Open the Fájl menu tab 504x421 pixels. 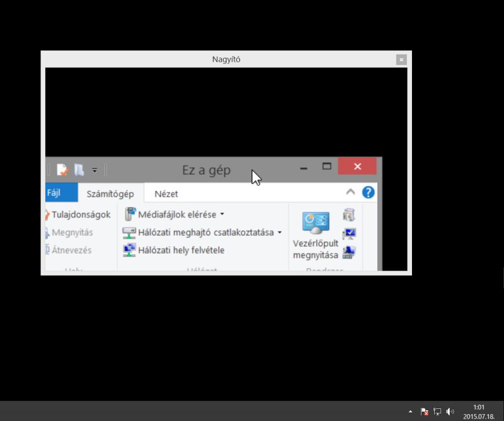(x=59, y=193)
